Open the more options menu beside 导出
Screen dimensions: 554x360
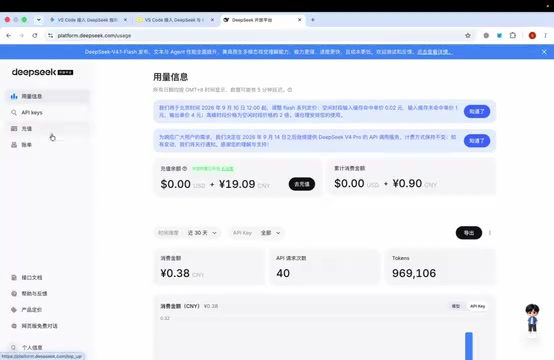(x=490, y=233)
